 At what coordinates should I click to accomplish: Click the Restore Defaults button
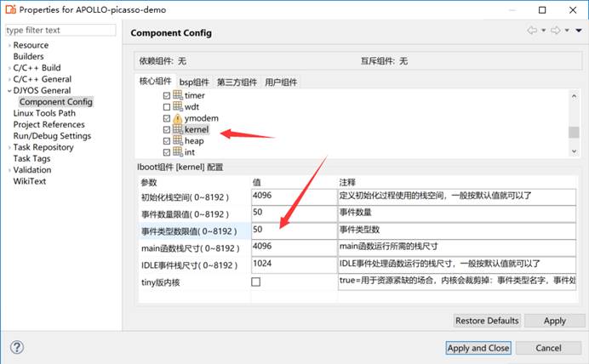point(487,321)
